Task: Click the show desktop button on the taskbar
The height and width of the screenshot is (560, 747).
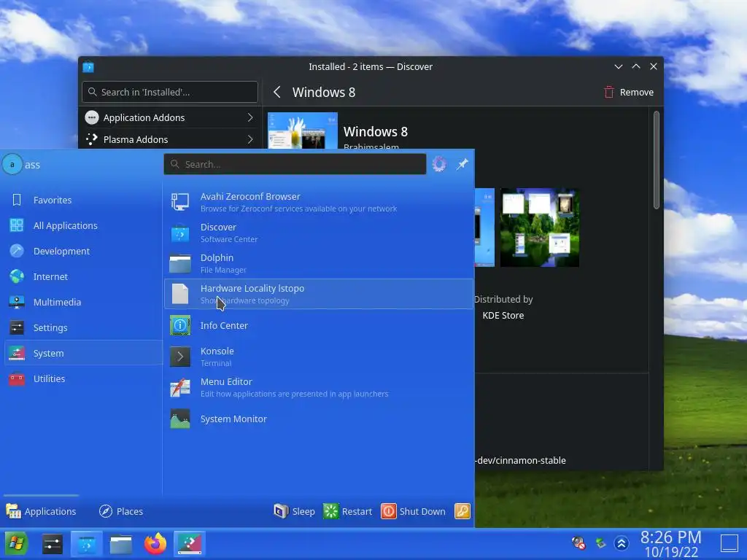Action: click(729, 543)
